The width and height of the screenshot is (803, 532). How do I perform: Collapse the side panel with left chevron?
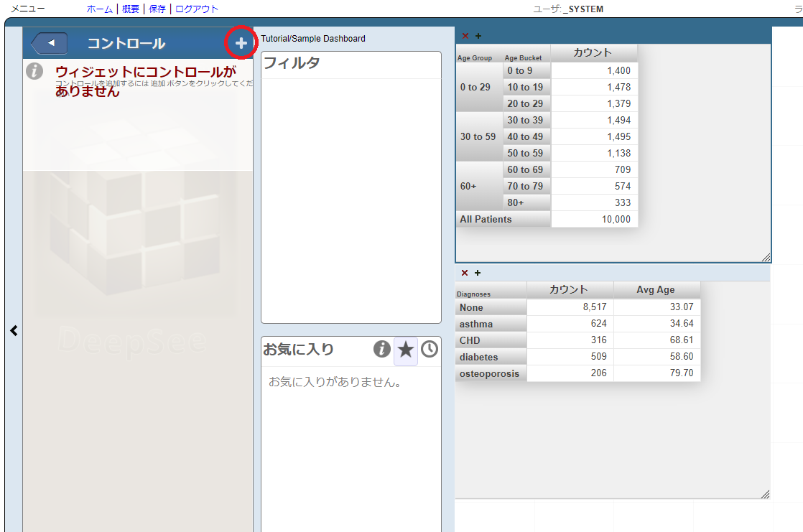[14, 330]
